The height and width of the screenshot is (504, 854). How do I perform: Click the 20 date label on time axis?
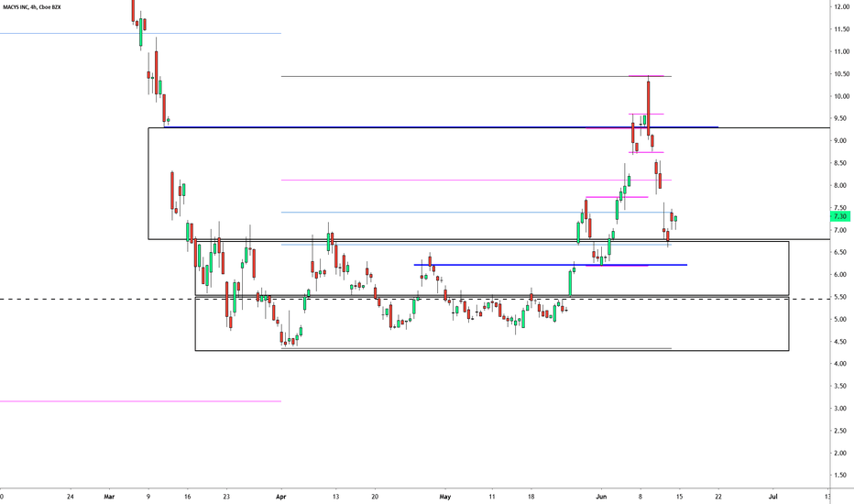(375, 497)
